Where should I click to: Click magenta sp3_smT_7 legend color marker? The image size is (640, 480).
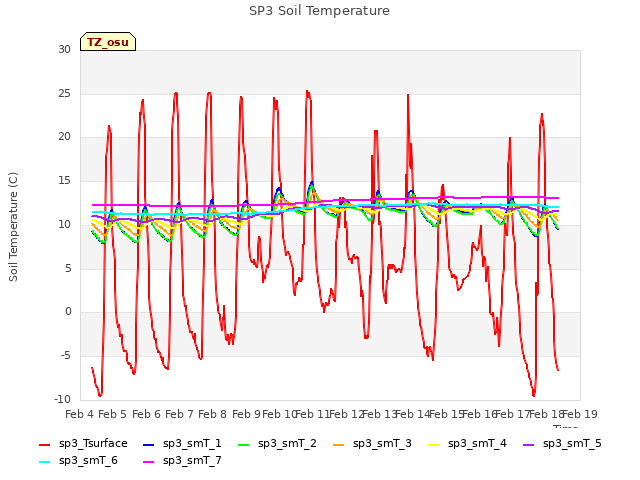pyautogui.click(x=149, y=462)
